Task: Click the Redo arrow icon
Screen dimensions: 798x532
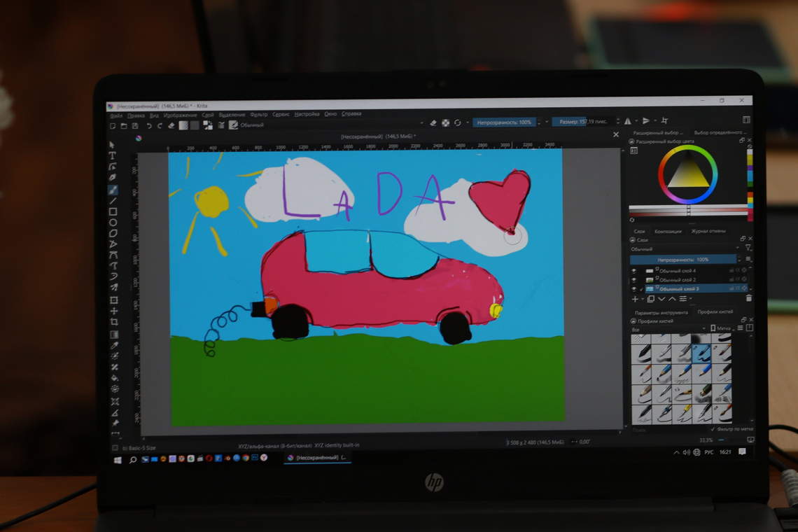Action: (x=160, y=126)
